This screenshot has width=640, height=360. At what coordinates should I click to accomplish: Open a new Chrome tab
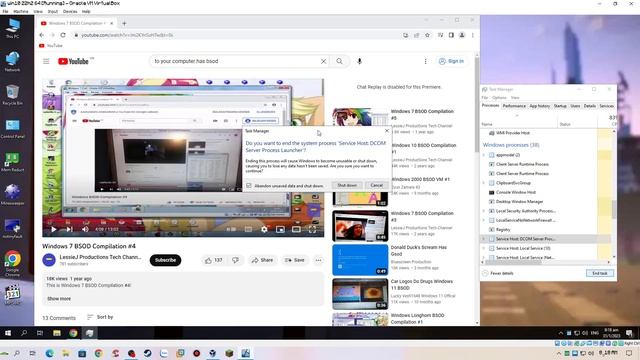124,23
